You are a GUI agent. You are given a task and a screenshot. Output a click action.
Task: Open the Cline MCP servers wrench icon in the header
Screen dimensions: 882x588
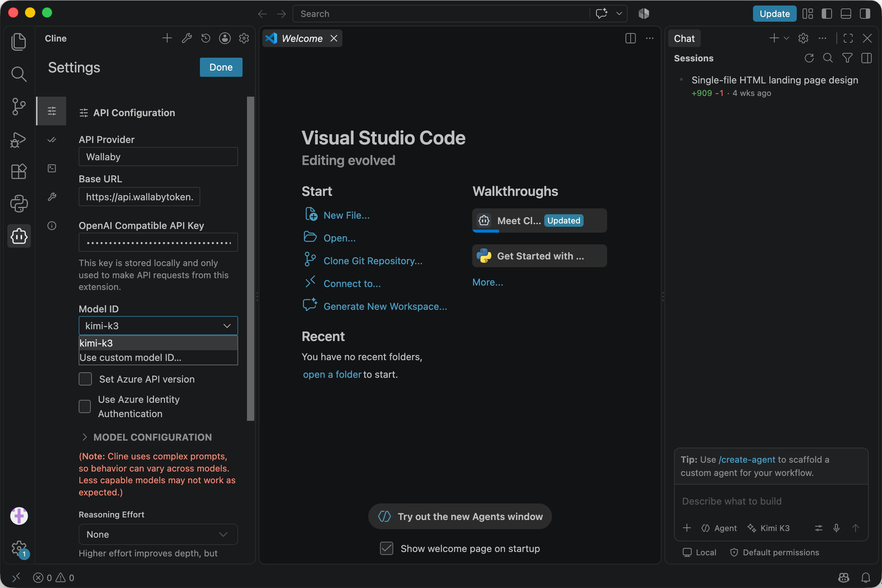tap(187, 38)
